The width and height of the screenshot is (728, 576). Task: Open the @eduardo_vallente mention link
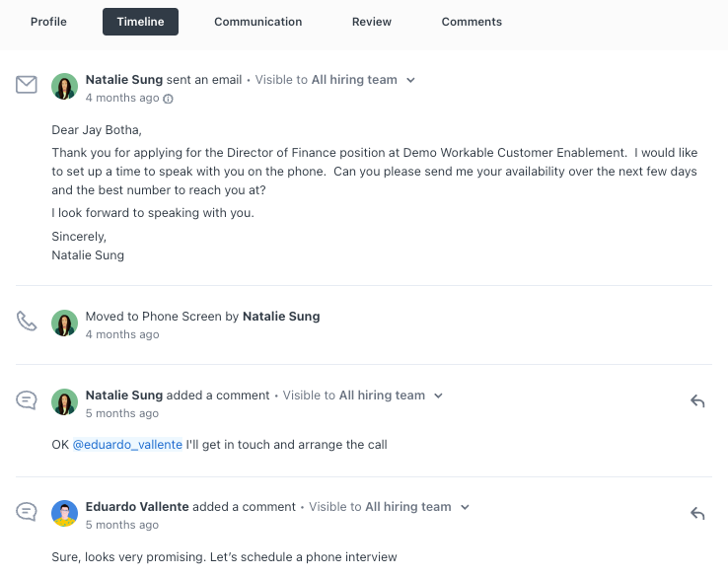[x=127, y=445]
